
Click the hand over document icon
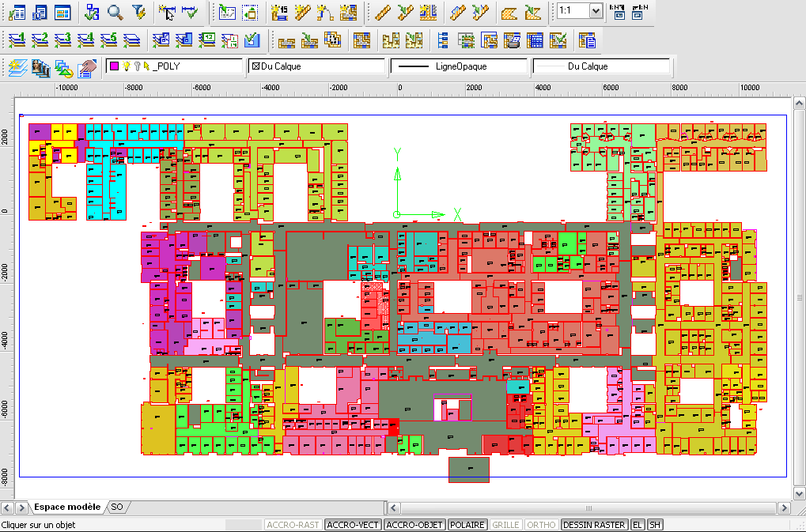pyautogui.click(x=88, y=67)
